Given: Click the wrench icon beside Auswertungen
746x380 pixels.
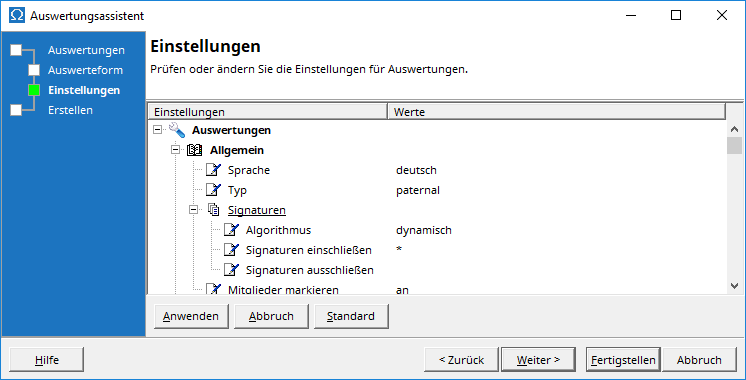Looking at the screenshot, I should (x=177, y=130).
